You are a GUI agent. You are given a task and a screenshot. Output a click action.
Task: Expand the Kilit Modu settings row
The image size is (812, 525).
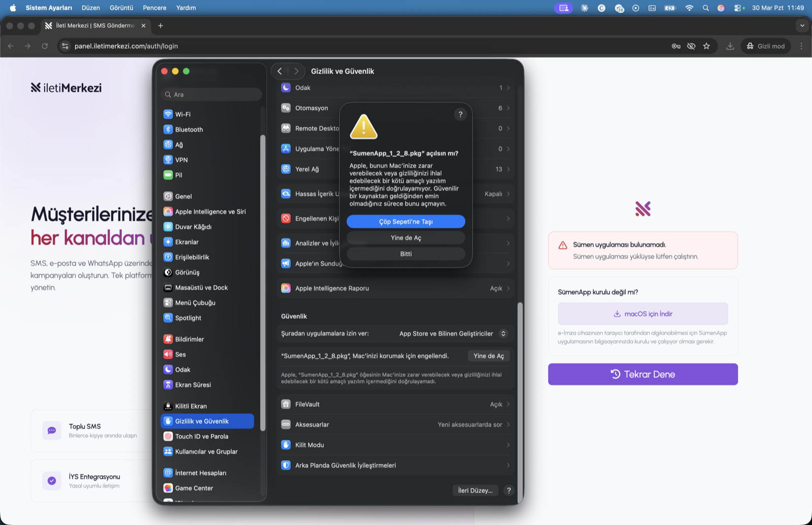[x=396, y=445]
